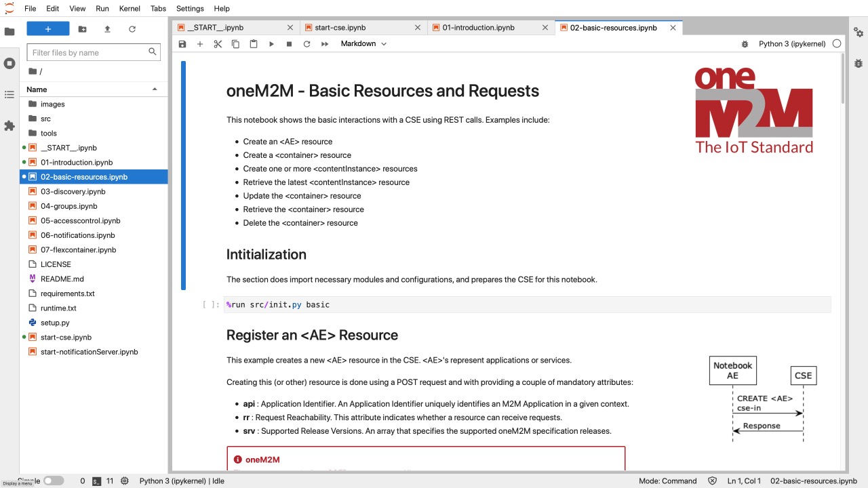Click the blue New Launcher plus button
Viewport: 868px width, 488px height.
click(48, 29)
